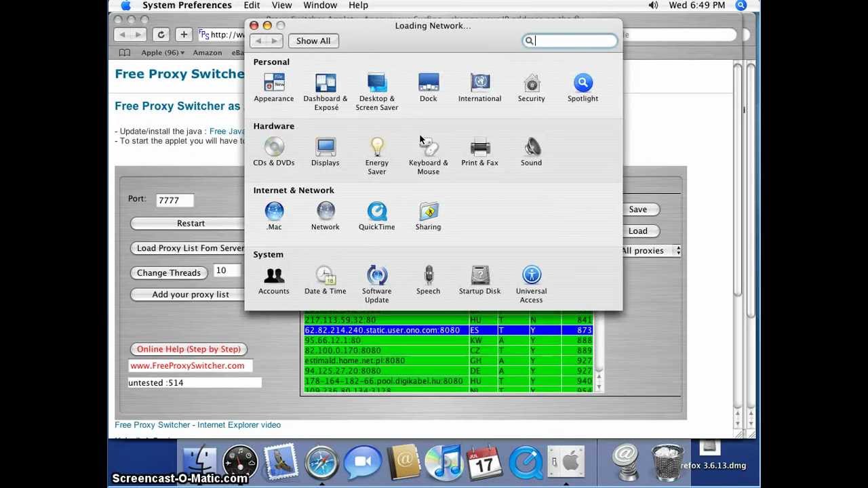
Task: Open Apple (96) bookmarks folder
Action: tap(162, 53)
